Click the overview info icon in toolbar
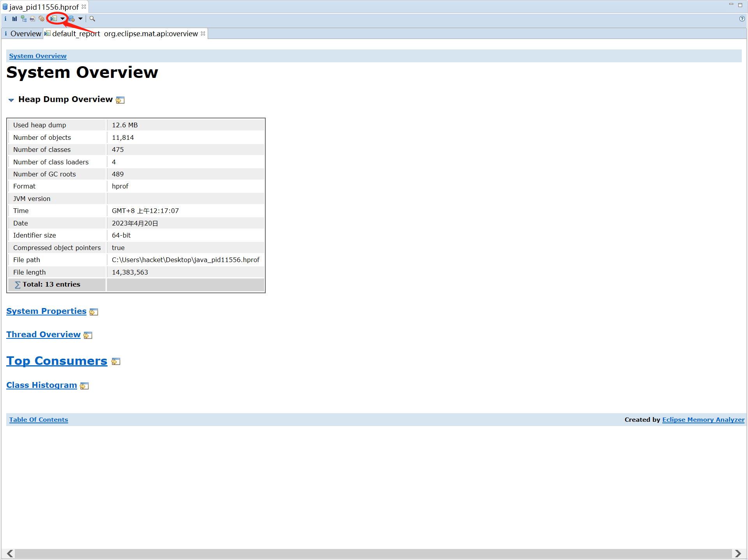748x560 pixels. point(5,19)
